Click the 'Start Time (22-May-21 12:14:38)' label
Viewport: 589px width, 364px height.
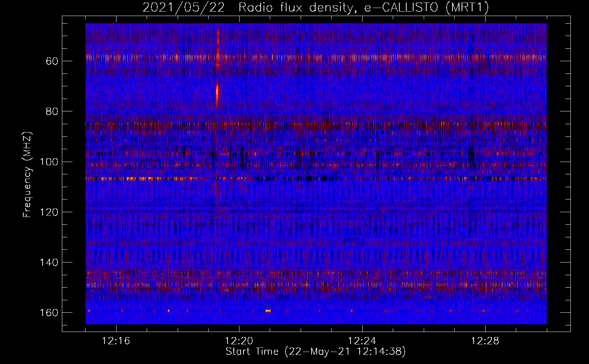[316, 352]
